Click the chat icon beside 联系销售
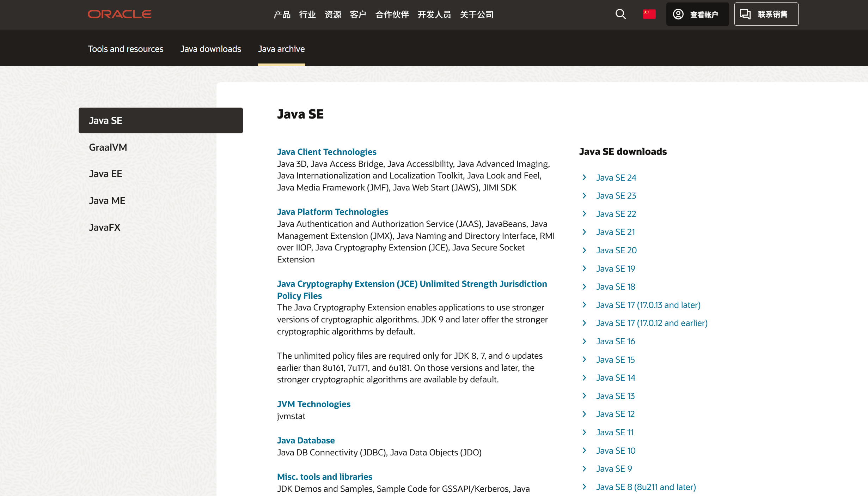Viewport: 868px width, 496px height. (x=745, y=14)
